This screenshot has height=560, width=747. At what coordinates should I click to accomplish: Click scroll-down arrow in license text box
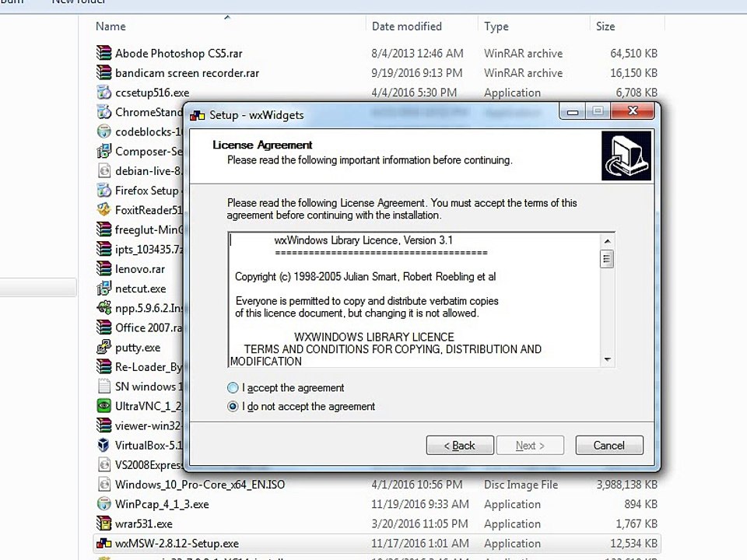coord(607,359)
